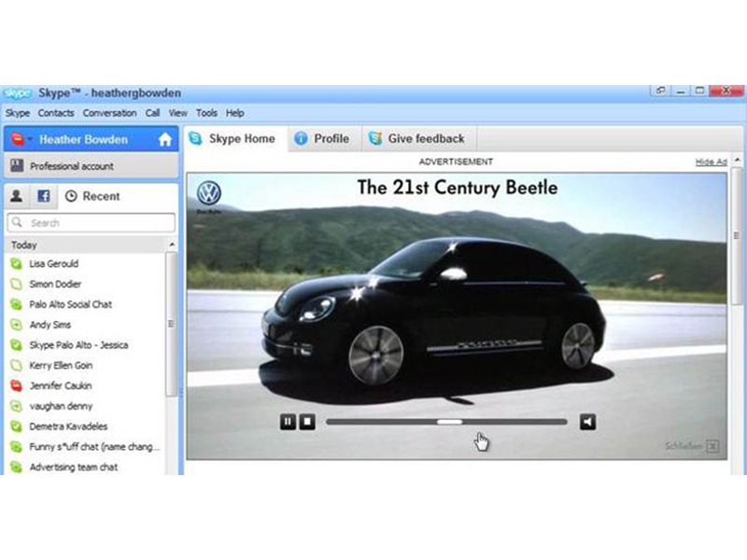The image size is (747, 560).
Task: Click vaughan denny's status icon
Action: pyautogui.click(x=16, y=406)
